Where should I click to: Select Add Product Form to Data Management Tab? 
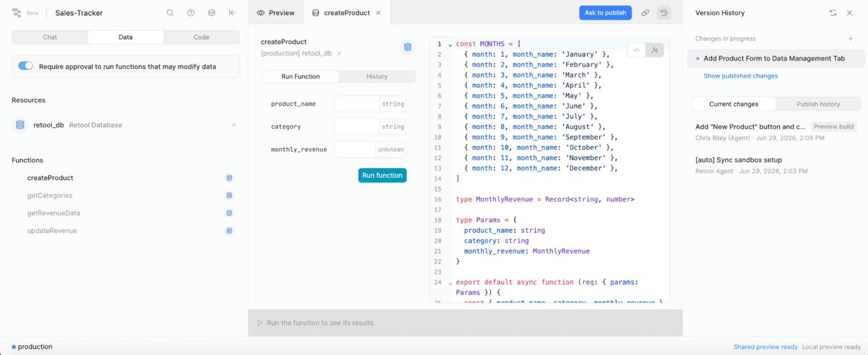pos(776,58)
